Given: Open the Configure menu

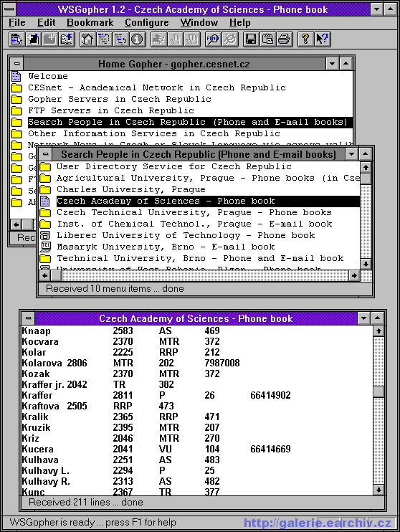Looking at the screenshot, I should (x=146, y=23).
